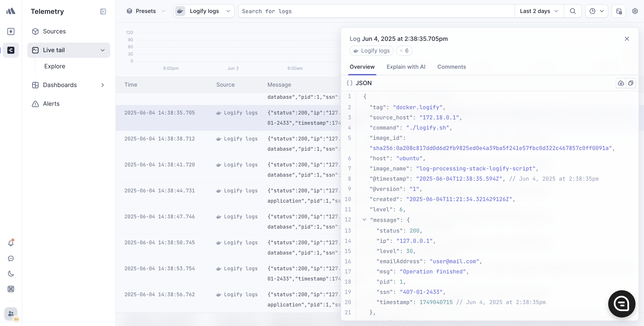Open the feedback chat bubble icon

click(x=11, y=259)
